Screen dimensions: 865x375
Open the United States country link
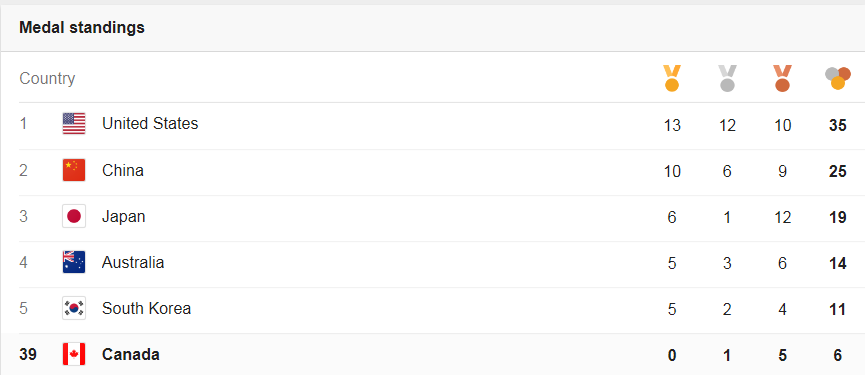click(x=150, y=124)
